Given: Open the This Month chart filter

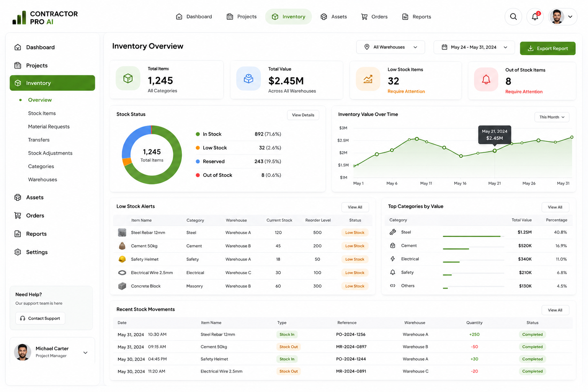Looking at the screenshot, I should click(x=552, y=117).
